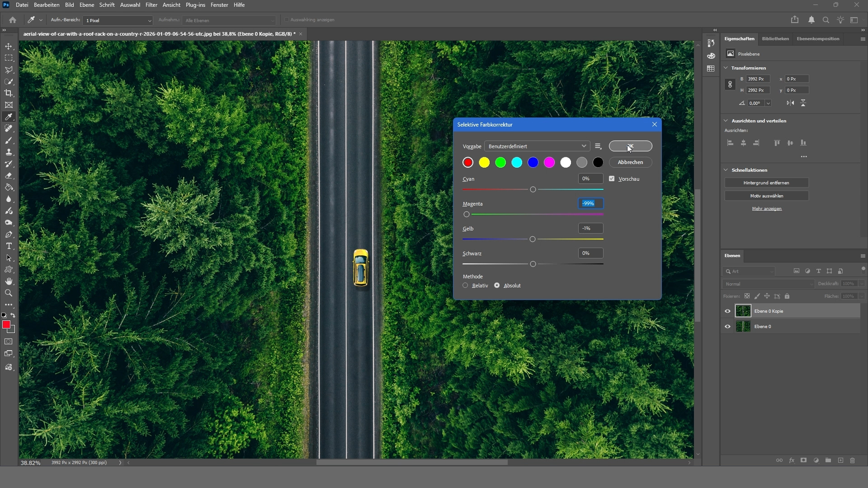Hide the Ebene 0 Kopie layer
The image size is (868, 488).
[x=727, y=311]
